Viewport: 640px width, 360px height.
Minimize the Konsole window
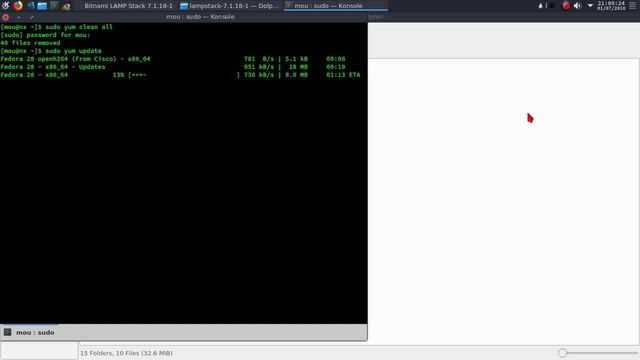click(x=19, y=17)
